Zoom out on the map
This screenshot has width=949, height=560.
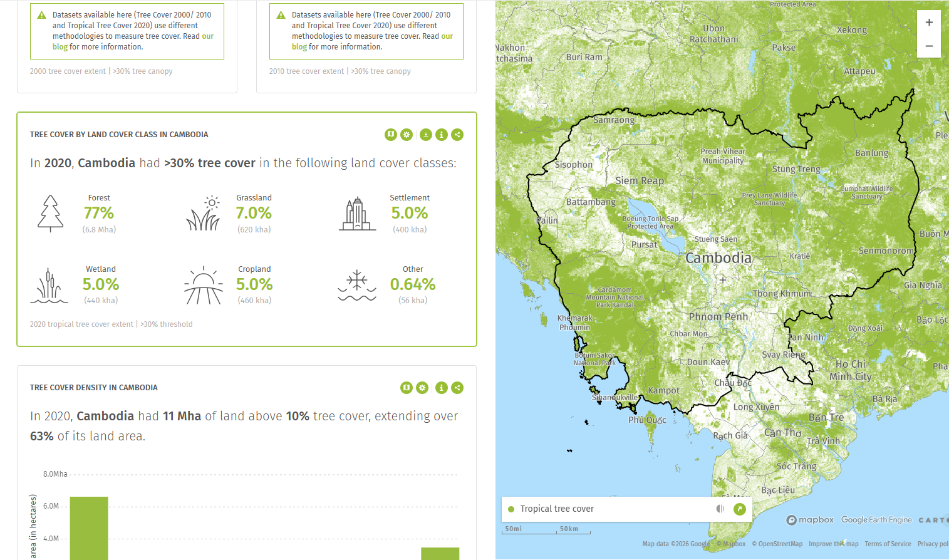pos(929,46)
